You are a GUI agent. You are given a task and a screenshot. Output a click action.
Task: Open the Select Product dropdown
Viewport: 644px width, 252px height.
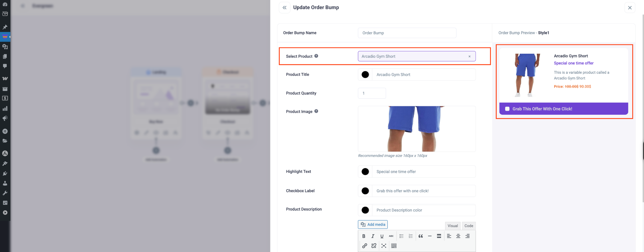417,56
